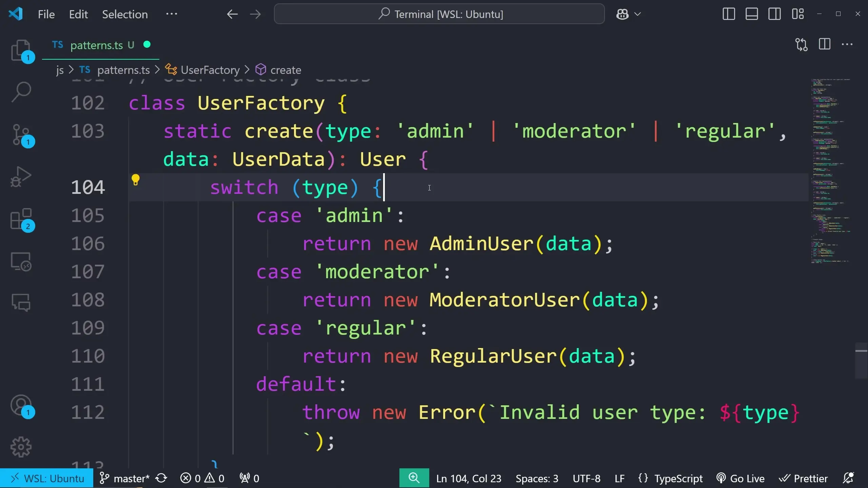Open the Remote Explorer view
The width and height of the screenshot is (868, 488).
21,261
